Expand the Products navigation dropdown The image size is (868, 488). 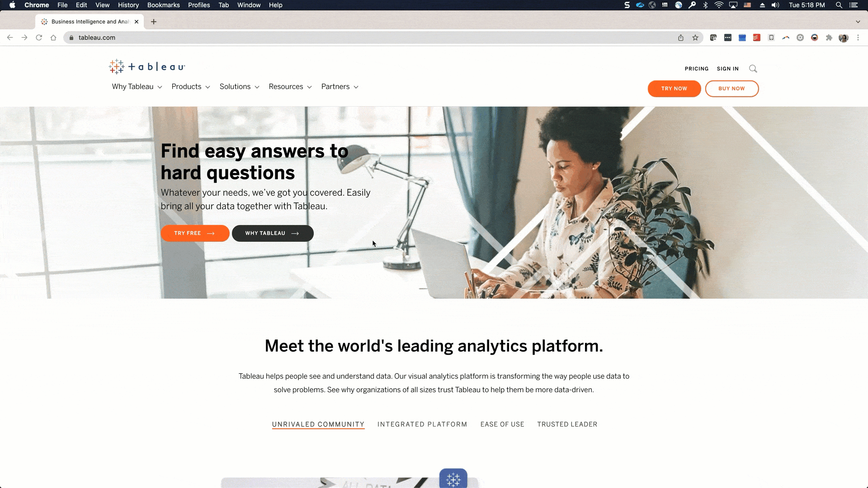point(191,86)
